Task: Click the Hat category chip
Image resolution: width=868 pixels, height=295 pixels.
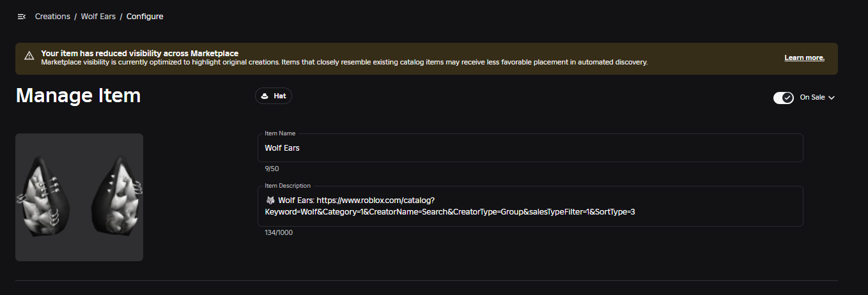Action: coord(273,96)
